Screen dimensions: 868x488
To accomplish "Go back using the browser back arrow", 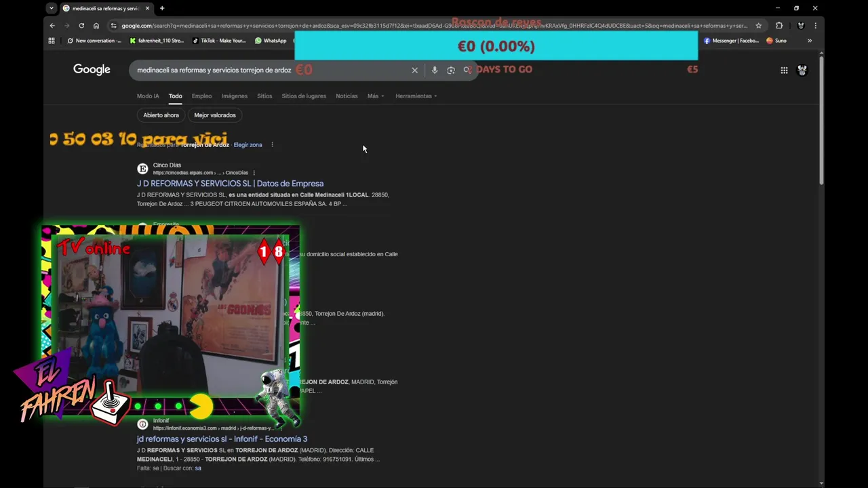I will (x=52, y=26).
